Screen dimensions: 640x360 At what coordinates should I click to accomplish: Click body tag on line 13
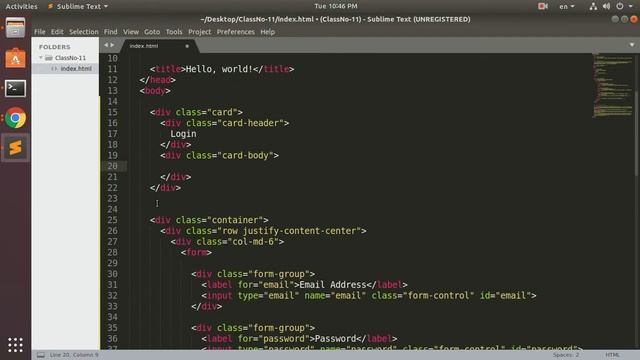pyautogui.click(x=155, y=91)
